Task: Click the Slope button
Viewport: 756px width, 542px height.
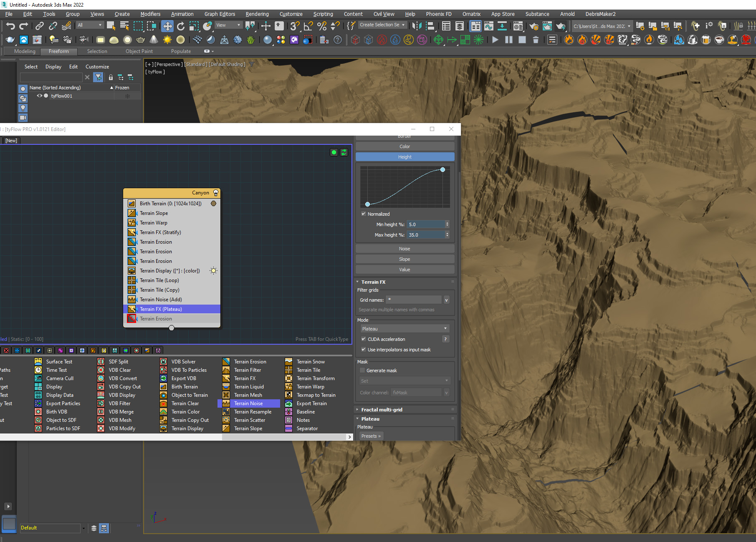Action: [x=405, y=259]
